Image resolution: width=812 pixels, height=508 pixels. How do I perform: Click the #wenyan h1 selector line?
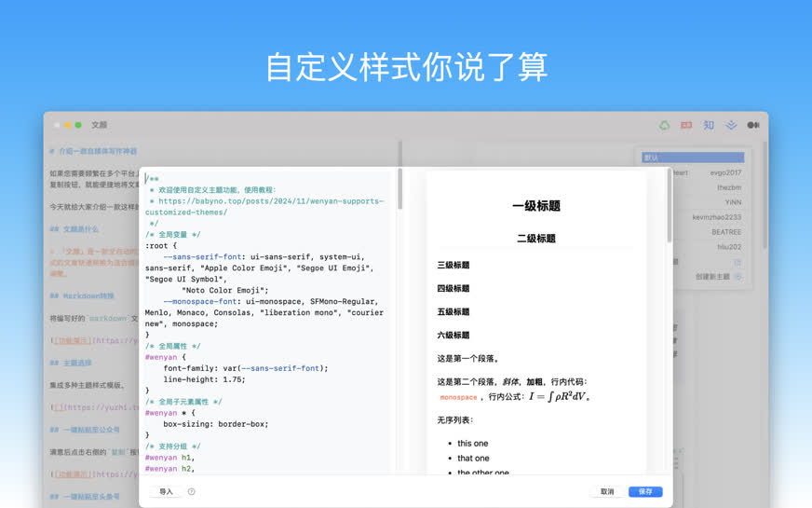(169, 458)
